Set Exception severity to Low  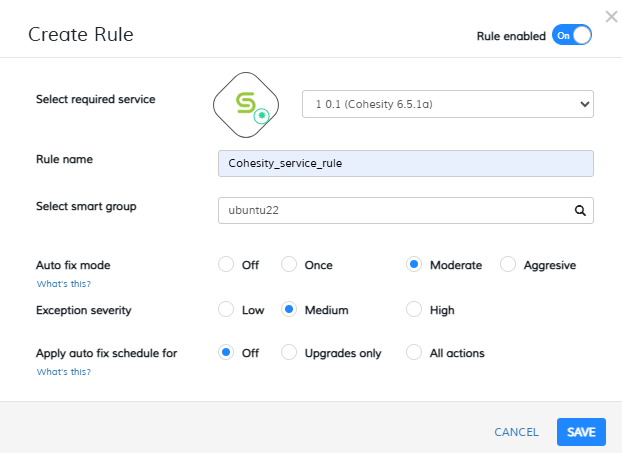[226, 310]
